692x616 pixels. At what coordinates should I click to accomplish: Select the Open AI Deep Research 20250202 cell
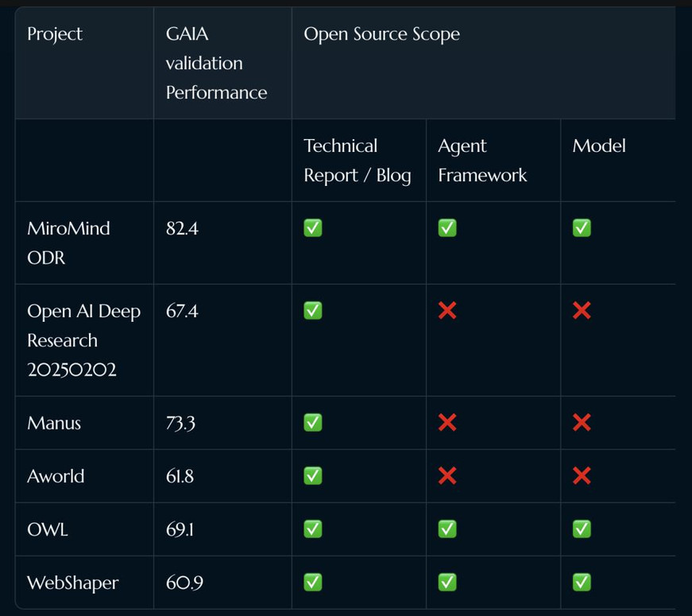point(83,340)
